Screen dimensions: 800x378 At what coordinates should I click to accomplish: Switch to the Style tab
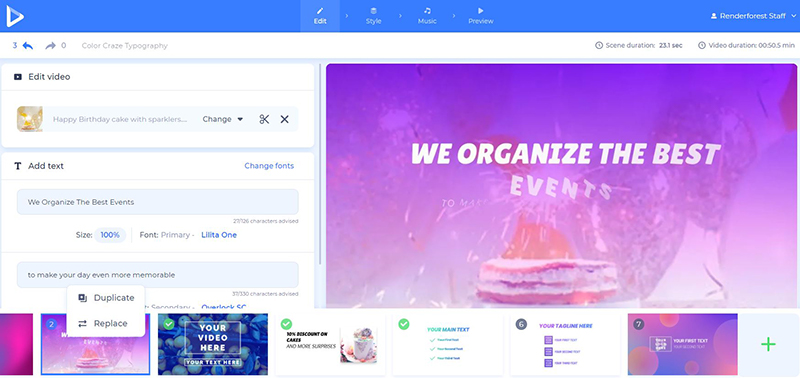tap(373, 16)
